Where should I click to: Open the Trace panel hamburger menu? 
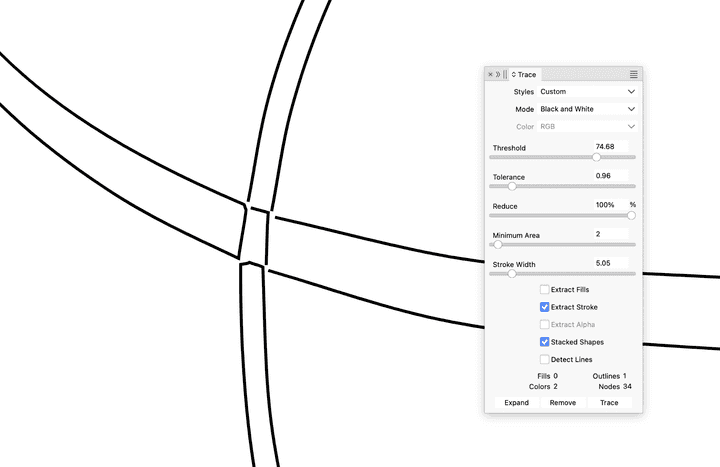pyautogui.click(x=634, y=74)
